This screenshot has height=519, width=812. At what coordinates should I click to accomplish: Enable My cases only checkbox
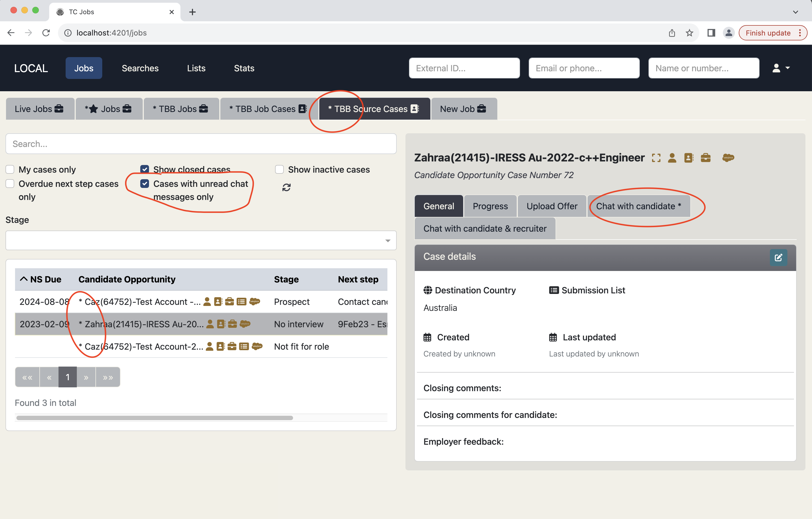[x=10, y=169]
